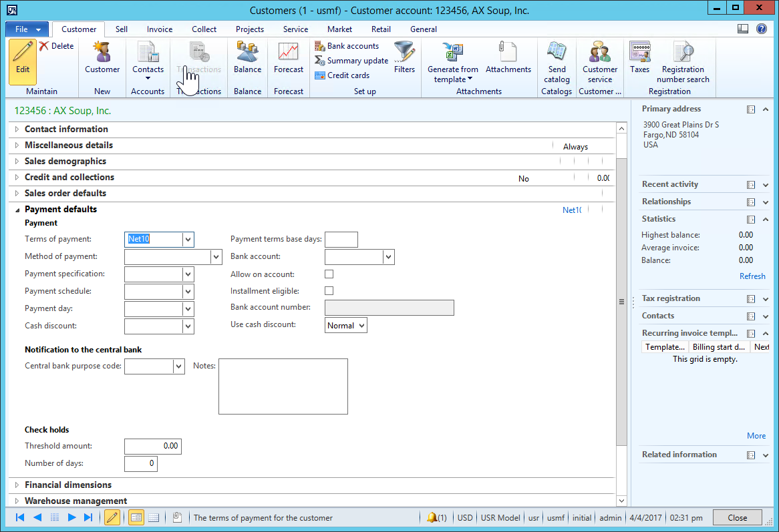Go to the first record in status bar

20,517
